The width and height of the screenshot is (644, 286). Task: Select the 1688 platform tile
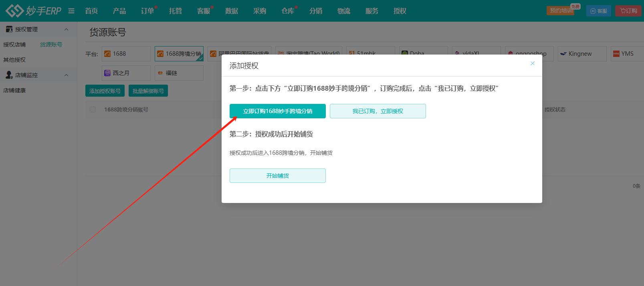tap(126, 54)
